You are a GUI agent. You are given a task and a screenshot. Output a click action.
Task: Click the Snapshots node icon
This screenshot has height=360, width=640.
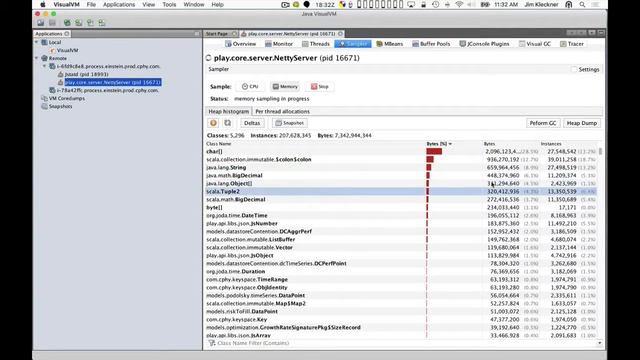click(44, 106)
